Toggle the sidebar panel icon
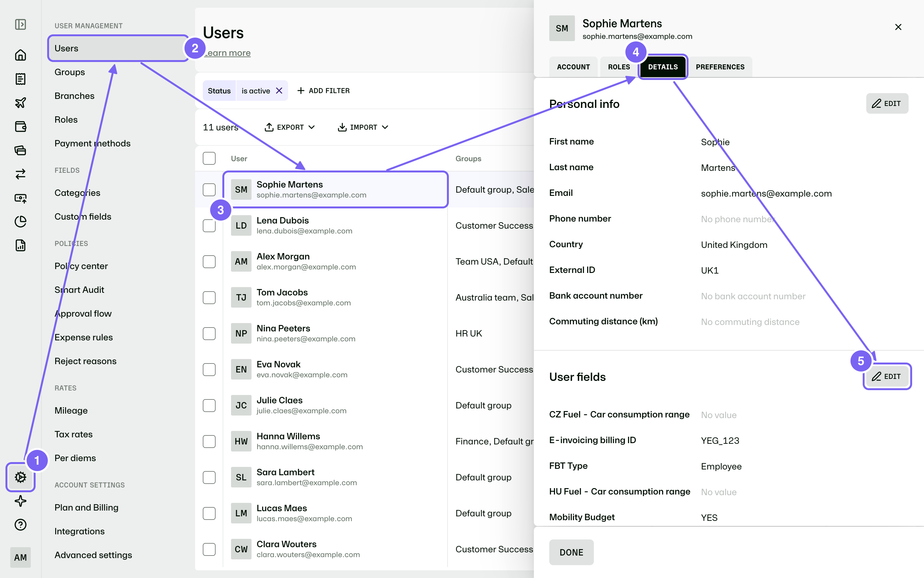This screenshot has height=578, width=924. pyautogui.click(x=20, y=24)
